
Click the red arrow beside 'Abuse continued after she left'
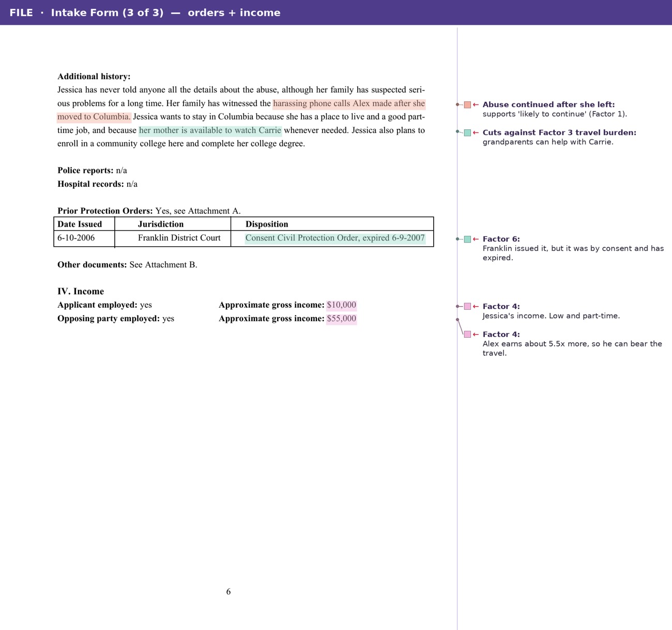(x=476, y=104)
